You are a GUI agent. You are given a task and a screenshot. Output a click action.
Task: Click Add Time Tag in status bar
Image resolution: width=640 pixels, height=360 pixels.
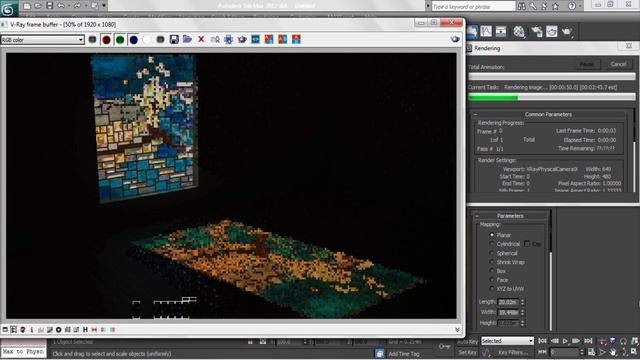(x=404, y=354)
